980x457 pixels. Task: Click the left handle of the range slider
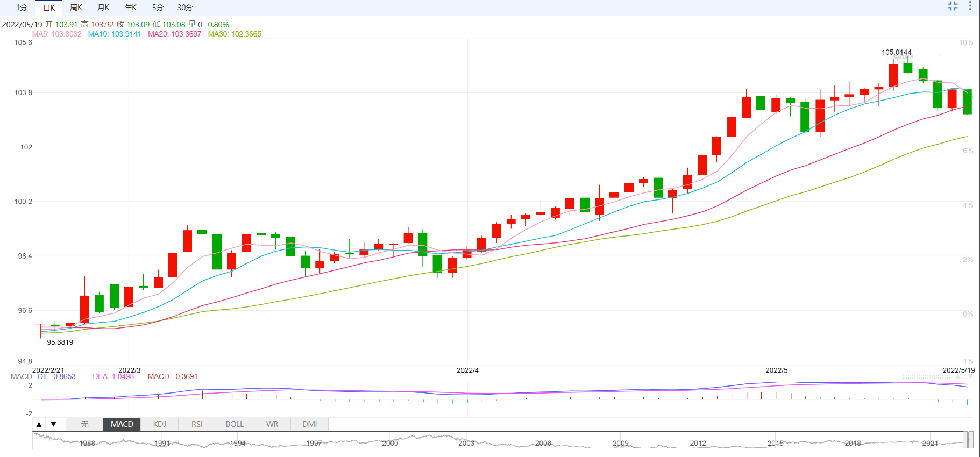[965, 440]
